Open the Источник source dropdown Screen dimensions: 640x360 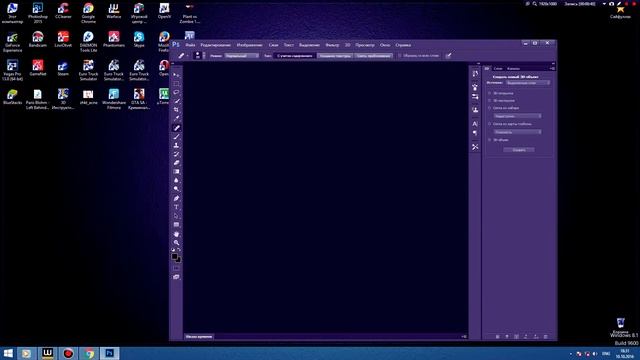click(x=528, y=83)
